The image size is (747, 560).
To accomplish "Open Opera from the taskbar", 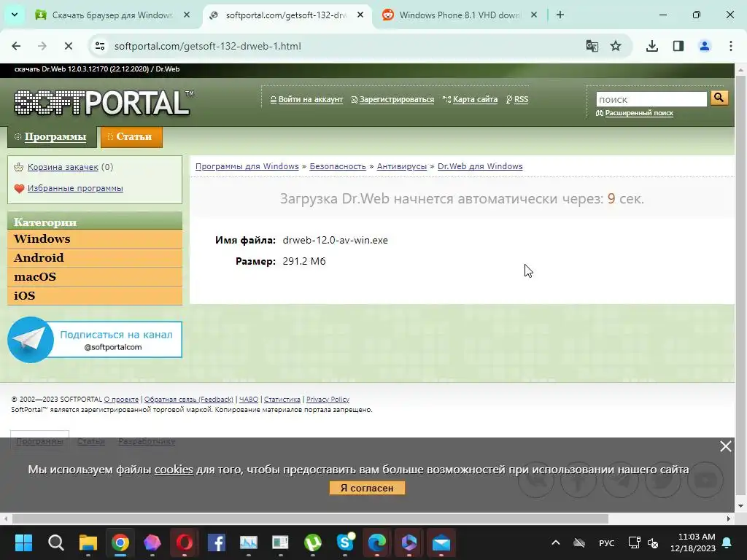I will coord(185,542).
